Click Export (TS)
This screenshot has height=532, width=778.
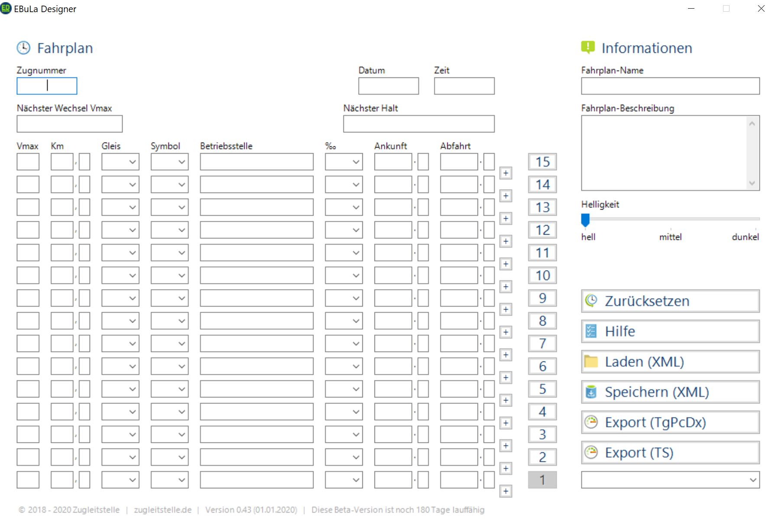click(670, 452)
